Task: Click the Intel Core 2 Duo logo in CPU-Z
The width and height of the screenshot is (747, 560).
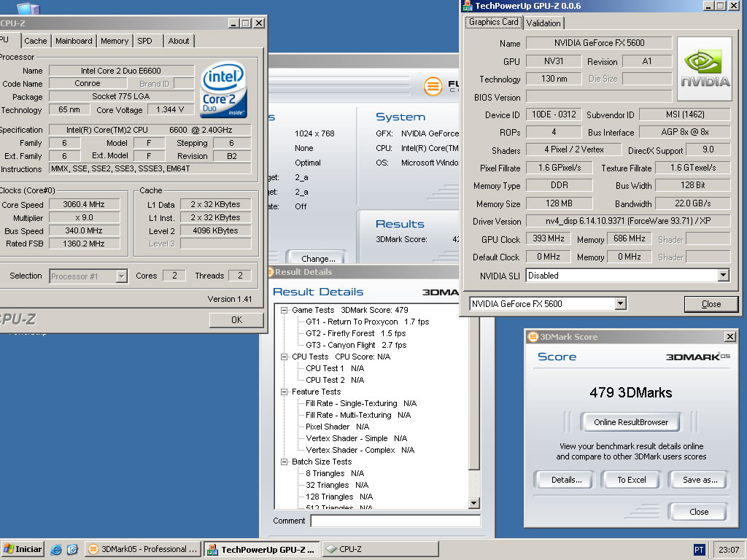Action: point(223,90)
